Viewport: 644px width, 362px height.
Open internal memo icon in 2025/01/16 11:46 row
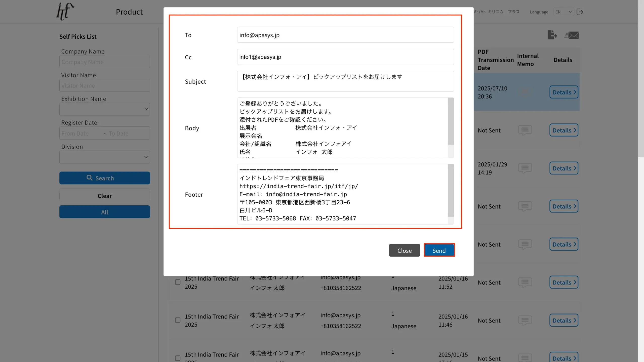tap(525, 320)
